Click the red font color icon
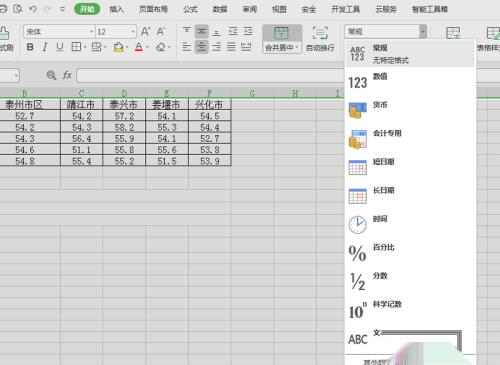 coord(139,47)
